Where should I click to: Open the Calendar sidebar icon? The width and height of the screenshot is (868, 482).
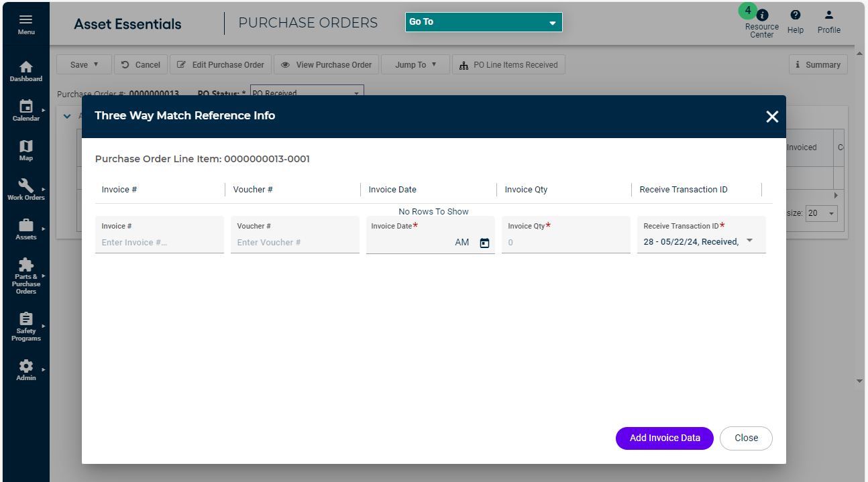point(26,106)
